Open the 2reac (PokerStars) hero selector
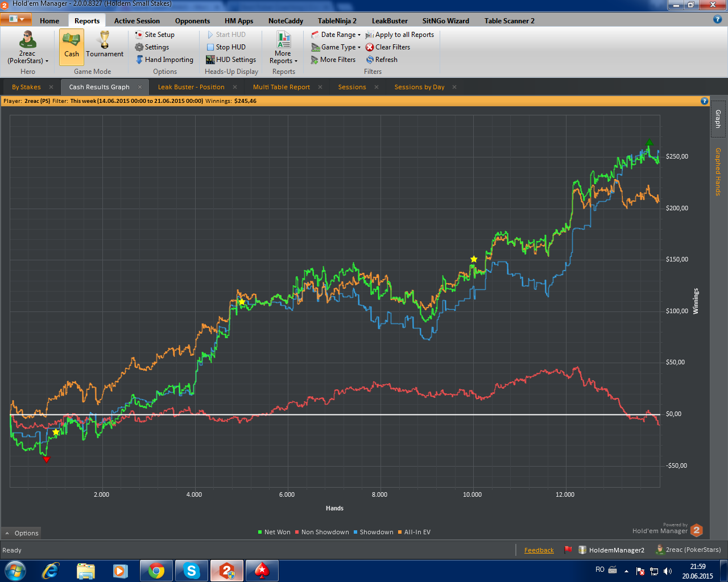This screenshot has width=728, height=582. [x=28, y=48]
